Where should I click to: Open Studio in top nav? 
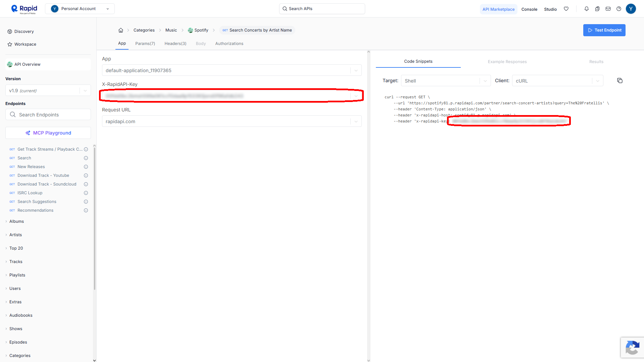pos(550,9)
